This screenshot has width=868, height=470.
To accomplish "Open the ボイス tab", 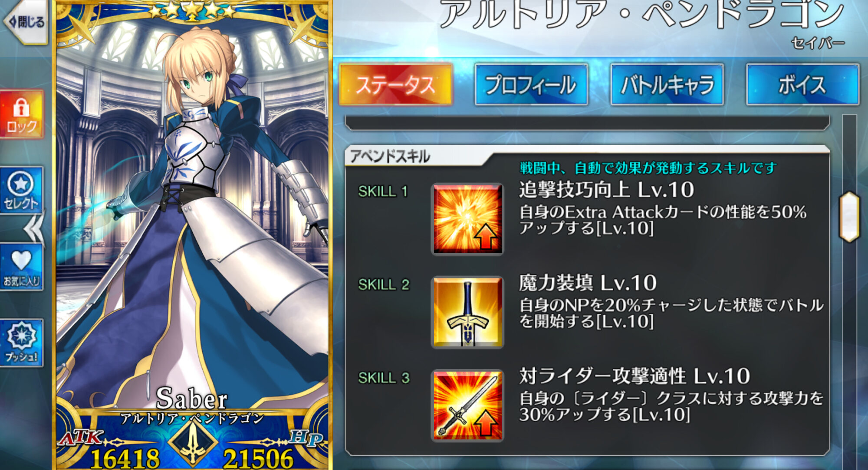I will pos(802,85).
